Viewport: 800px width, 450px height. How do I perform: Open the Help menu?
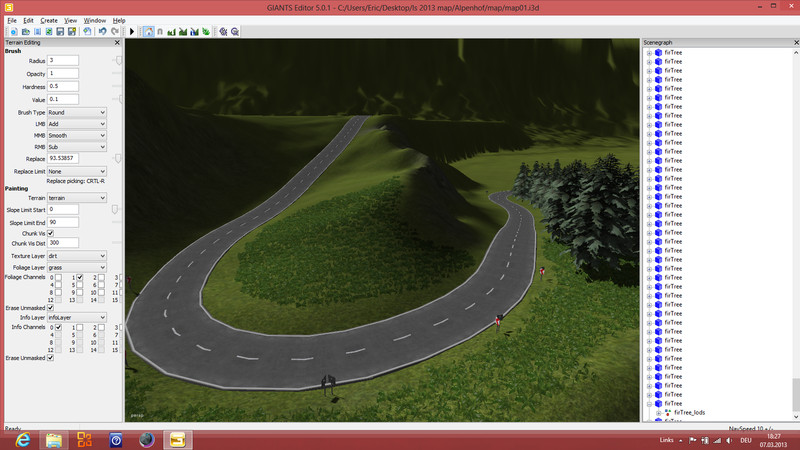point(119,20)
